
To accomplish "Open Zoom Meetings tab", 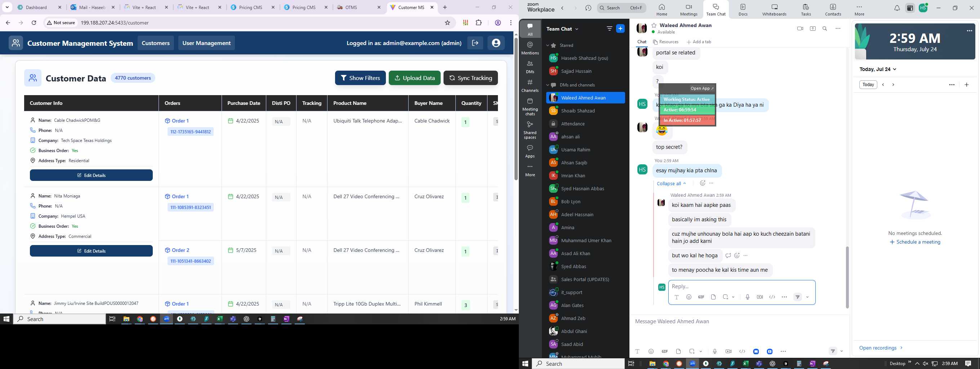I will pos(689,9).
